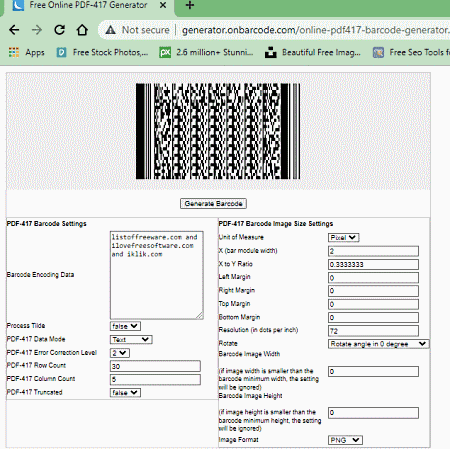Open the Image Format PNG dropdown
Viewport: 450px width, 449px height.
[345, 440]
